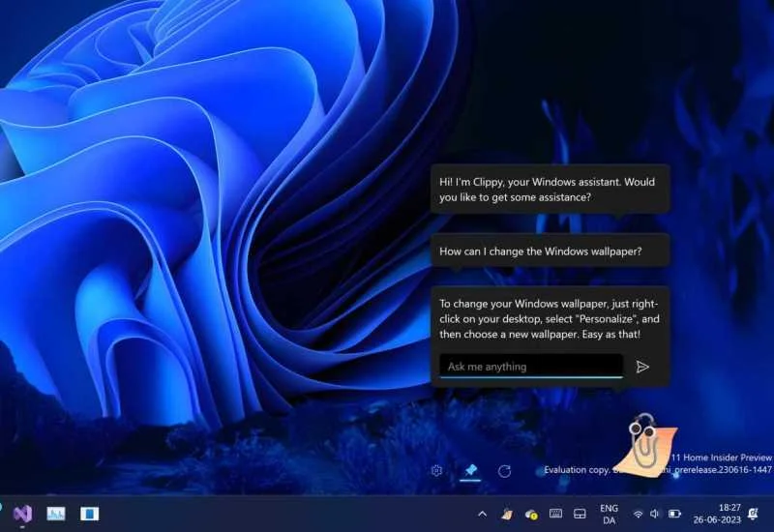Open the OneDrive cloud tray icon

coord(530,514)
